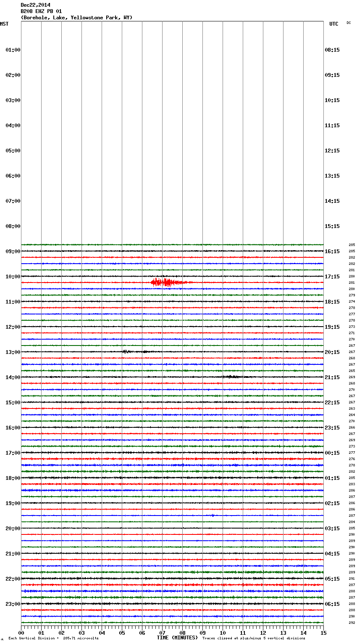Select the 02:00 MST time label
Viewport: 357px width, 644px height.
[x=13, y=75]
